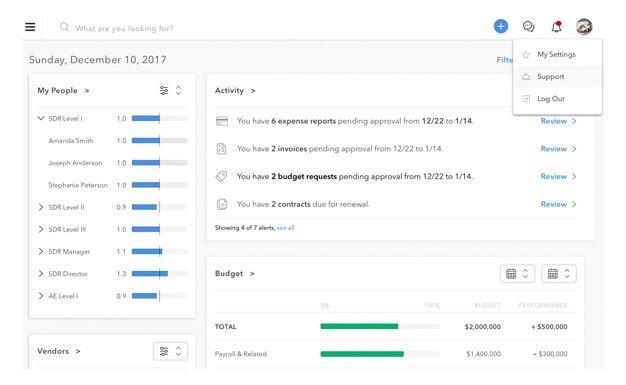Expand the SDR Director group
The image size is (626, 385).
click(41, 274)
